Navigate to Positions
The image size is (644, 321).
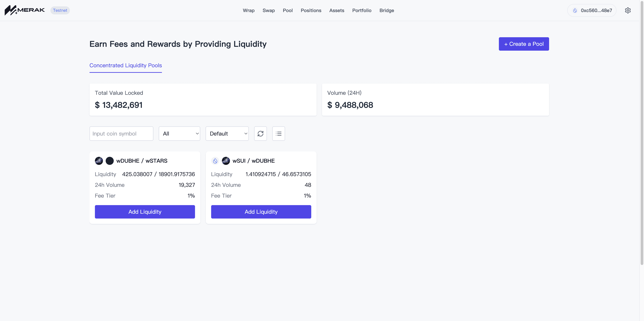click(x=311, y=11)
